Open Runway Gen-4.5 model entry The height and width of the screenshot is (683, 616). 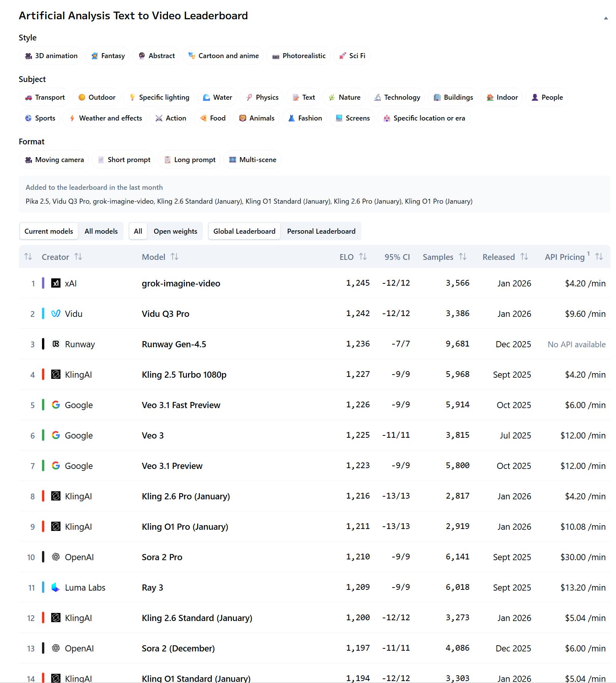[x=174, y=344]
